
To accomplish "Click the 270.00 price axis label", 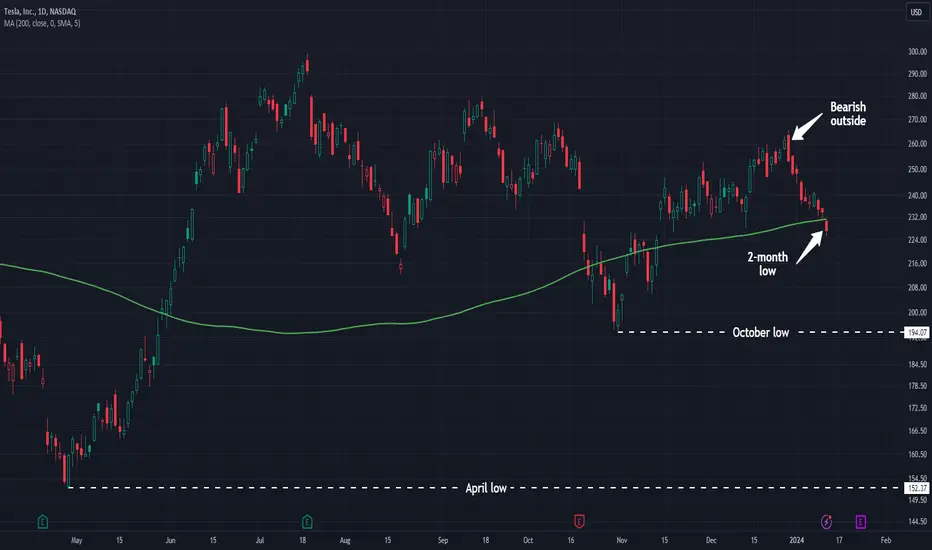I will [x=917, y=120].
